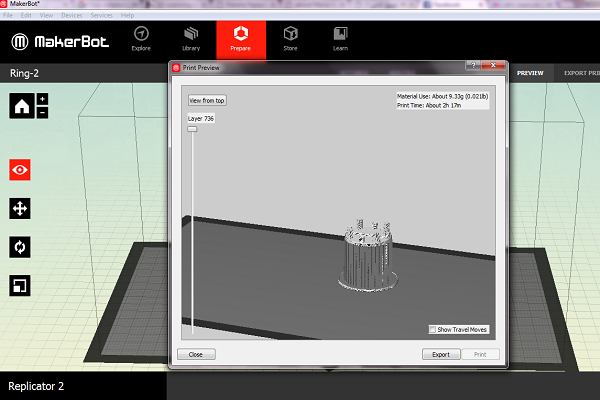This screenshot has height=400, width=600.
Task: Open the Help menu
Action: point(127,15)
